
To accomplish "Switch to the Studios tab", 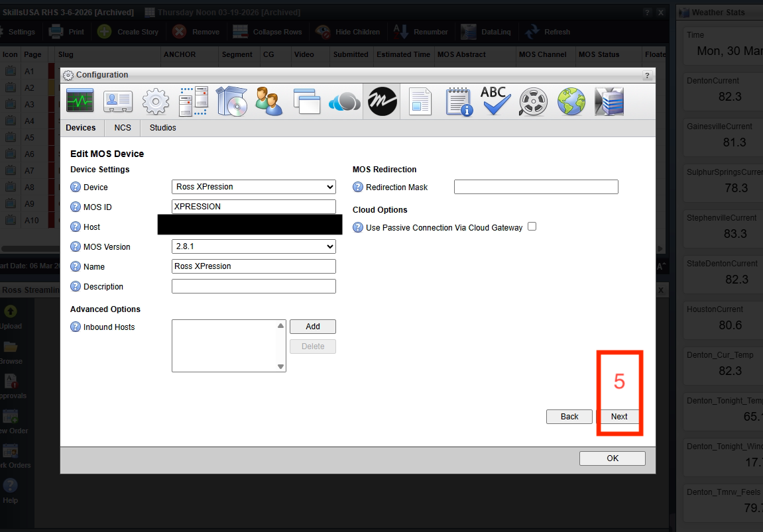I will tap(162, 128).
